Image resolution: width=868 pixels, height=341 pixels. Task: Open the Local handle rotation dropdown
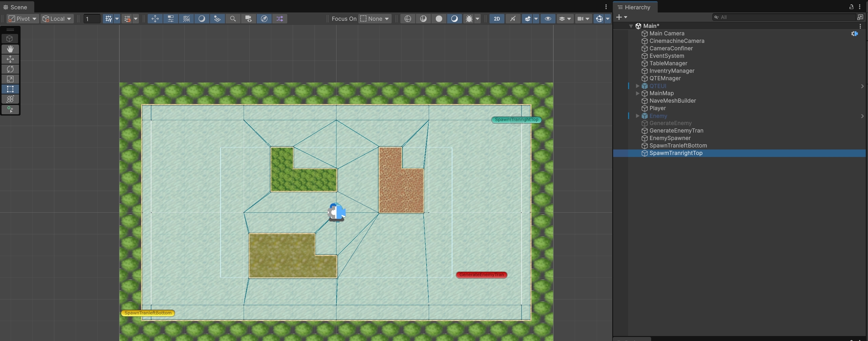pos(57,19)
